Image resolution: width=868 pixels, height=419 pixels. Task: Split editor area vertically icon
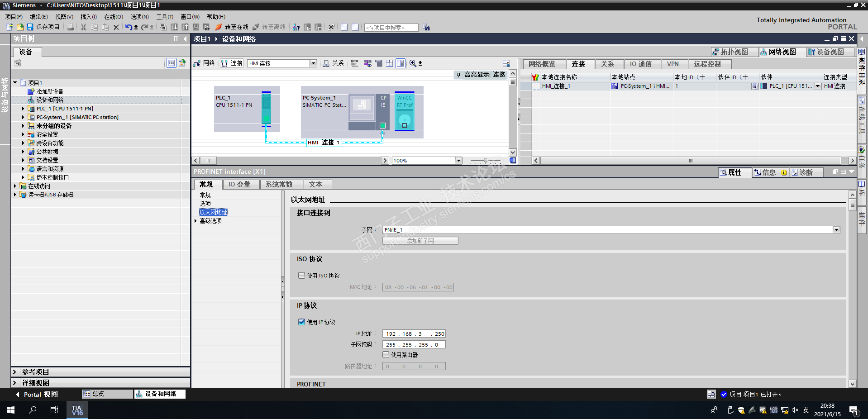click(355, 27)
